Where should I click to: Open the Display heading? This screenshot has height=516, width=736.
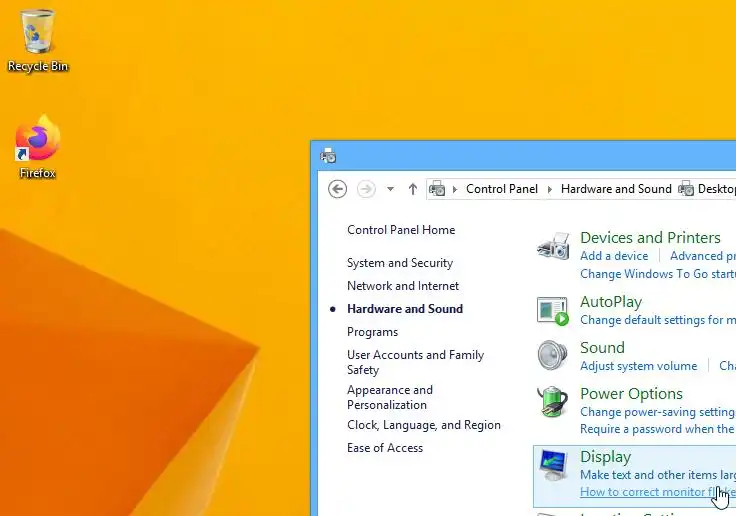pyautogui.click(x=606, y=457)
